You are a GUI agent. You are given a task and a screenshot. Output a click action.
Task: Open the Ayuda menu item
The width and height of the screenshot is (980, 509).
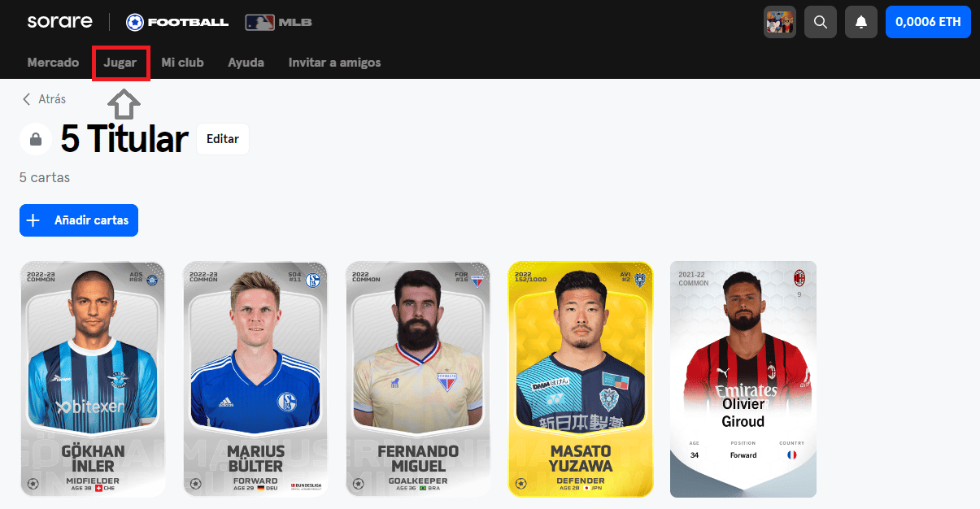click(246, 63)
